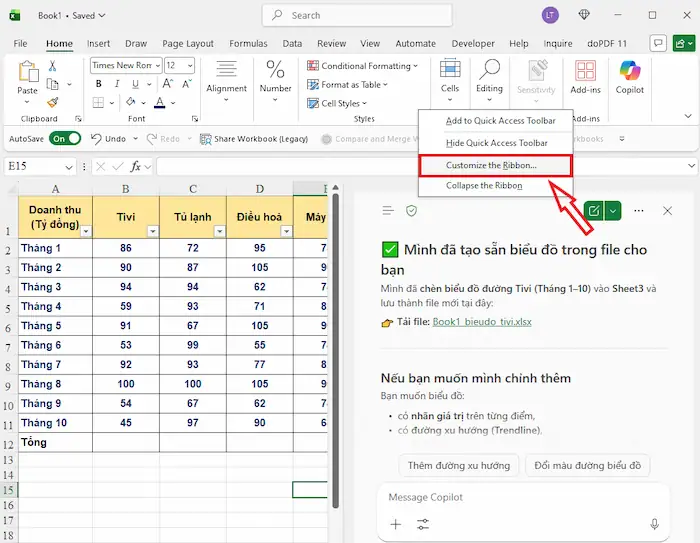700x543 pixels.
Task: Click the Undo arrow icon
Action: click(x=97, y=139)
